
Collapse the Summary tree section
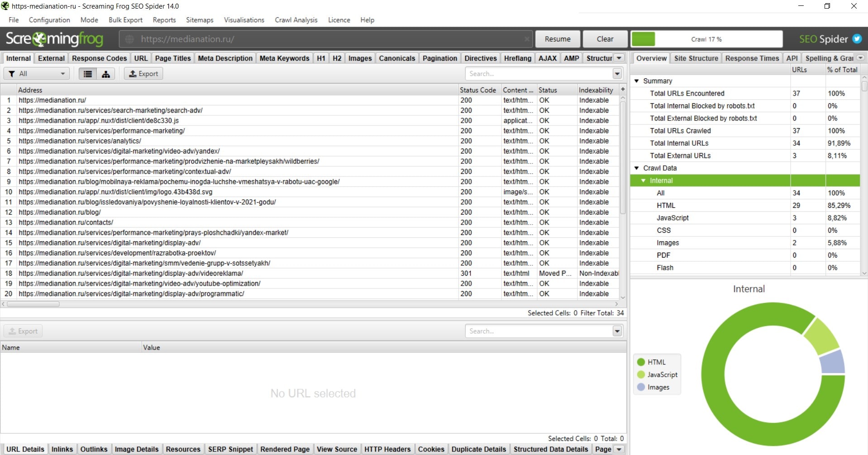pos(637,81)
